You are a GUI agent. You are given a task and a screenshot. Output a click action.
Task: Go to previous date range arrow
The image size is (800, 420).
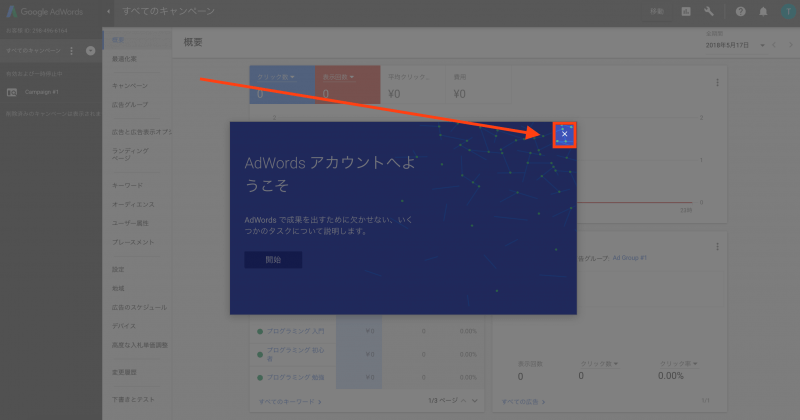[774, 45]
